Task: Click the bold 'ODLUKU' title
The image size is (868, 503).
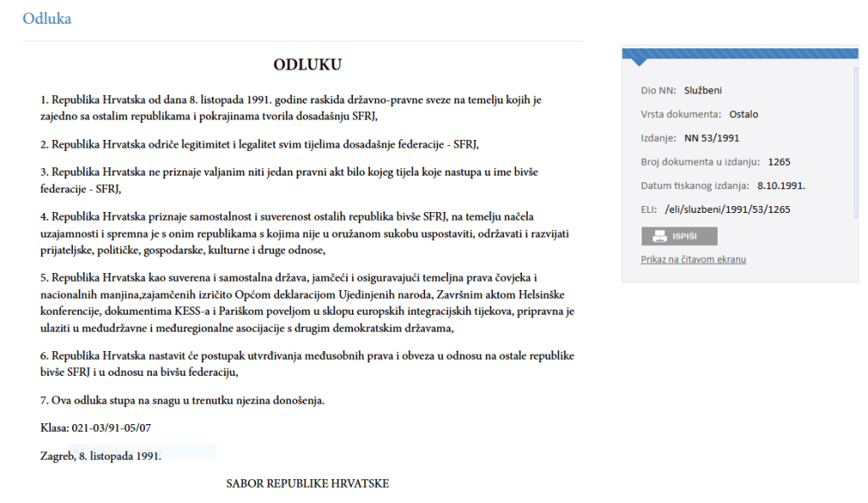Action: 307,65
